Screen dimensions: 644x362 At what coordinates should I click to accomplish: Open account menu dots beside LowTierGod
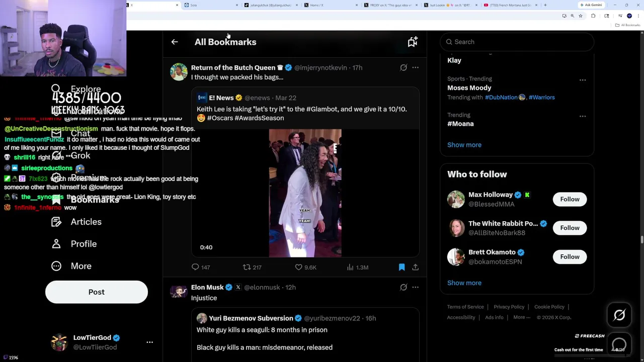[x=149, y=342]
